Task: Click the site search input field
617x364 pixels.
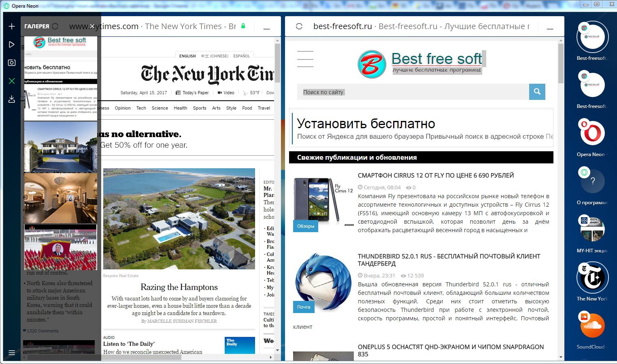Action: pyautogui.click(x=413, y=92)
